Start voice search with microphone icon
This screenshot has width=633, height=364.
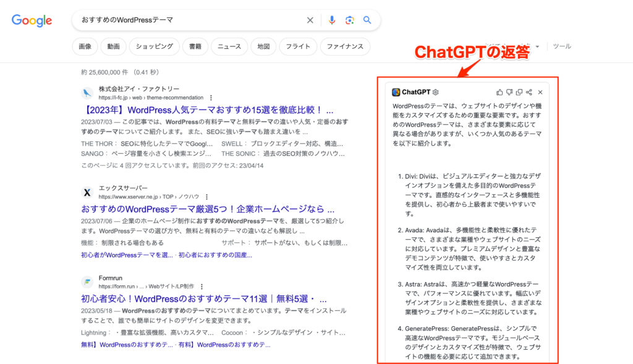point(331,20)
